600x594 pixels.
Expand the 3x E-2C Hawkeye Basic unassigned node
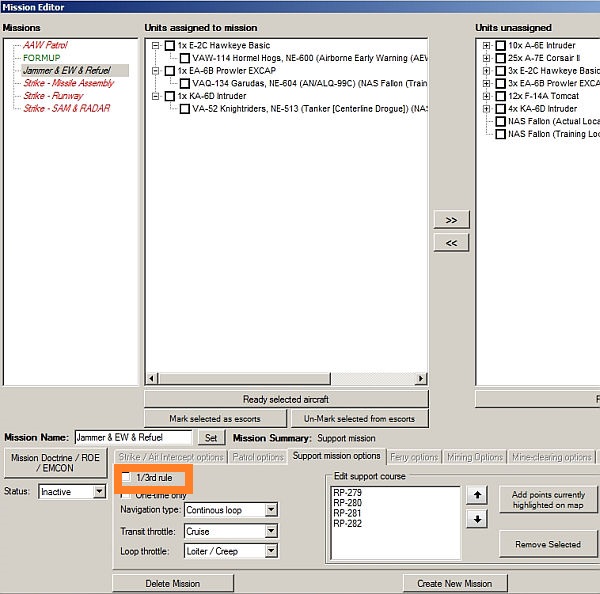pos(486,71)
